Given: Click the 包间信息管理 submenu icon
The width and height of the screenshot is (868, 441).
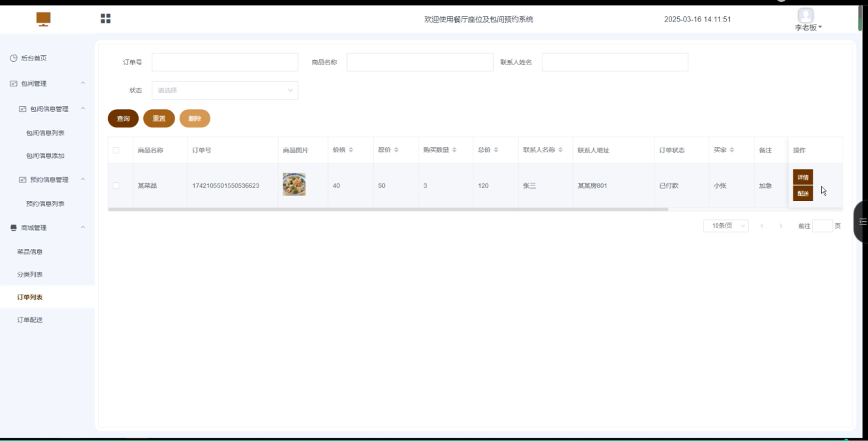Looking at the screenshot, I should tap(23, 109).
